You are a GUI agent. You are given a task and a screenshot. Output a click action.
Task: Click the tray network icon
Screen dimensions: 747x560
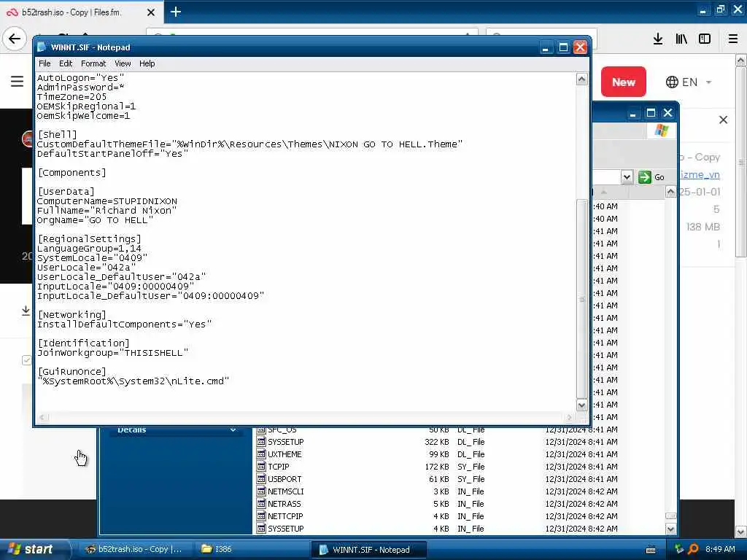click(x=679, y=549)
